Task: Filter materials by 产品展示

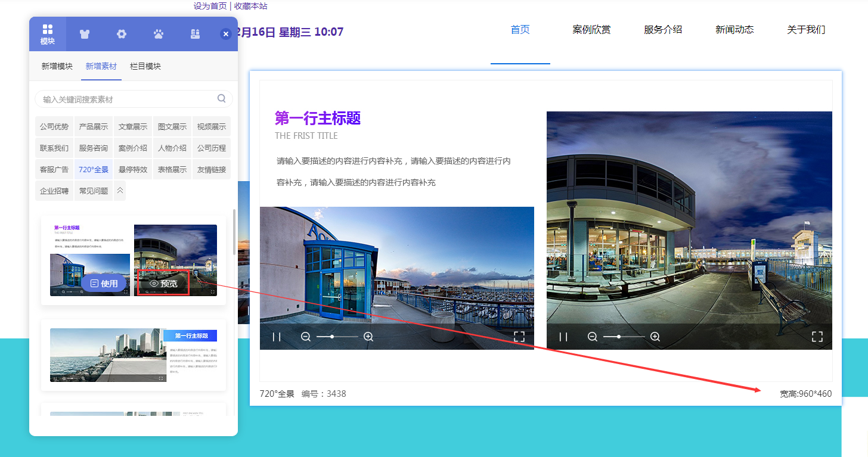Action: tap(94, 126)
